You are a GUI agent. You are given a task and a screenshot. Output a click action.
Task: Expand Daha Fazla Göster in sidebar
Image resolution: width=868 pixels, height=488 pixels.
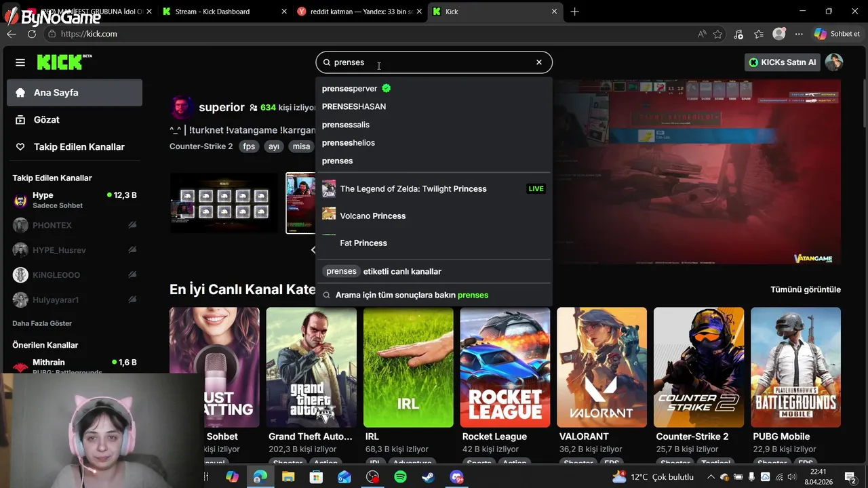coord(42,323)
